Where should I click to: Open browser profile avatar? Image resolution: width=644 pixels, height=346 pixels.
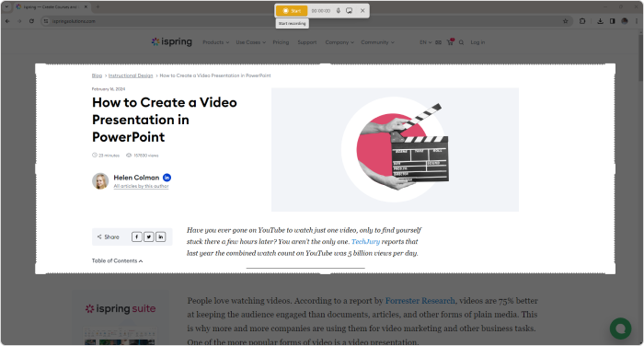click(x=625, y=21)
